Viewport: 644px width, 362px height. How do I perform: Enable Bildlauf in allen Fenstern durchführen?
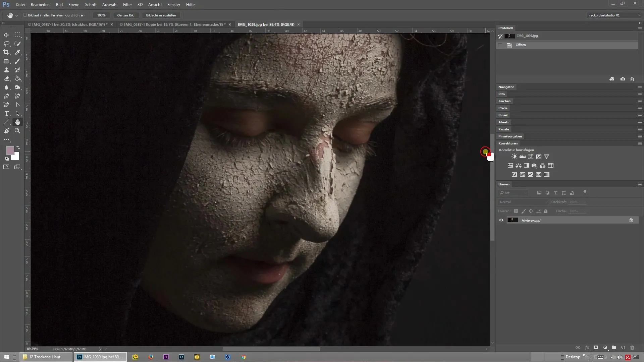pyautogui.click(x=25, y=15)
